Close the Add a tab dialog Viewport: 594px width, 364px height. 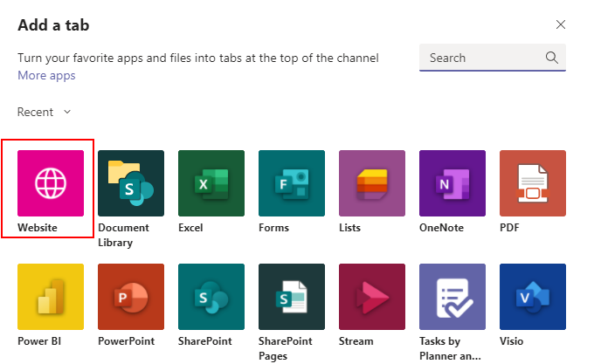point(560,24)
